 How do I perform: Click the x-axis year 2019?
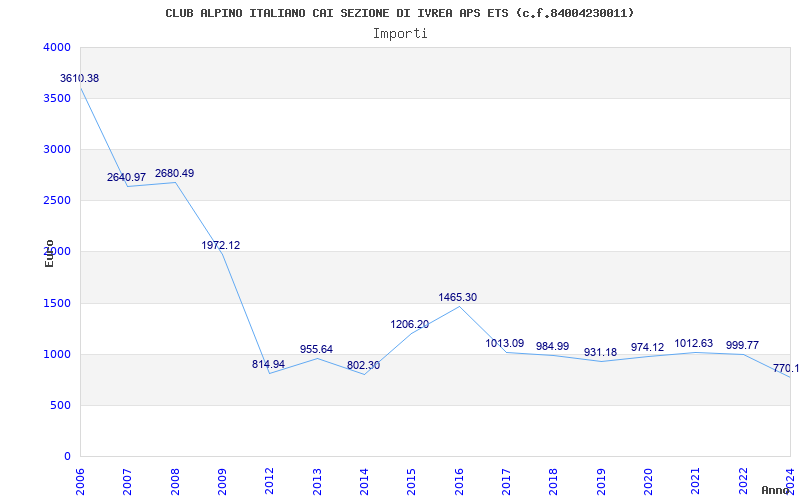(601, 481)
